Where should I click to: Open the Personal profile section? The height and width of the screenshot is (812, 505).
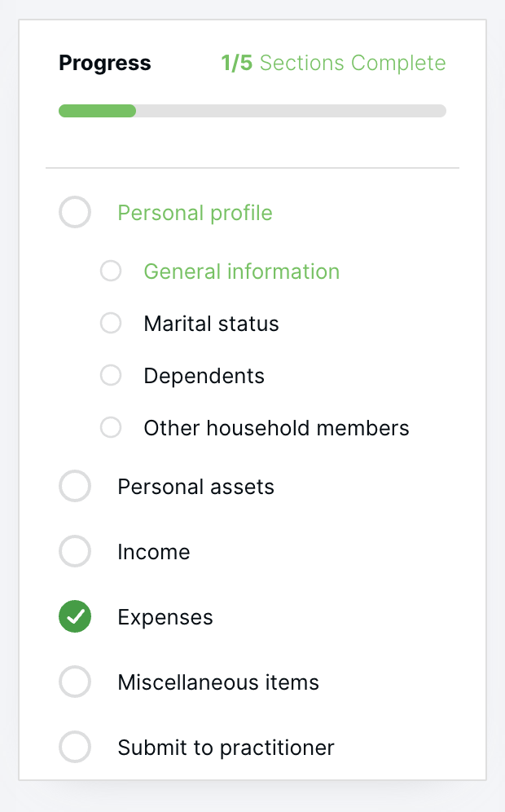pyautogui.click(x=195, y=213)
